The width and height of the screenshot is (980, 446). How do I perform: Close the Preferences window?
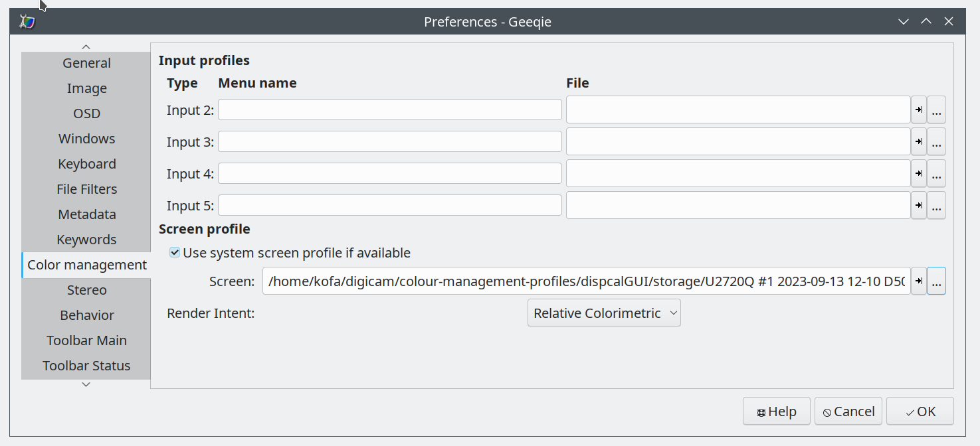(949, 22)
